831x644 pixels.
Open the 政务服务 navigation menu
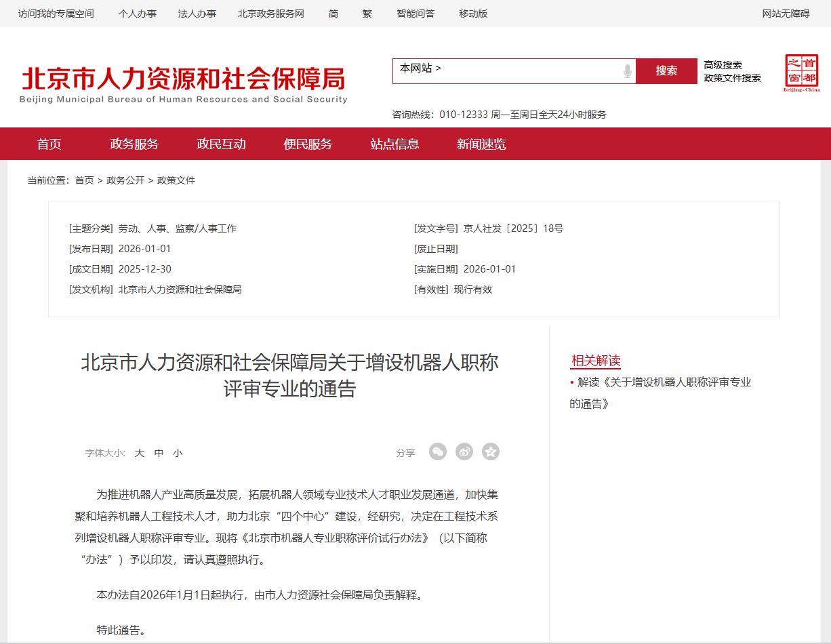pos(134,144)
